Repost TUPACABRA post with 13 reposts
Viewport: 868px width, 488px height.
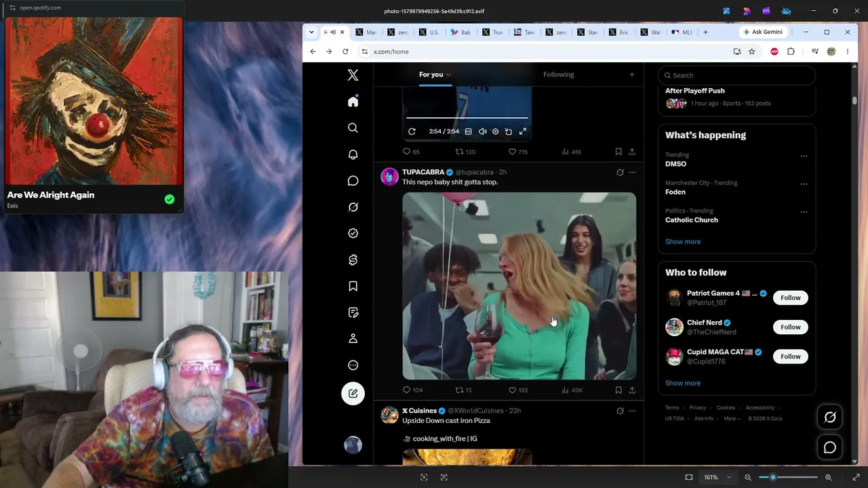pos(463,390)
